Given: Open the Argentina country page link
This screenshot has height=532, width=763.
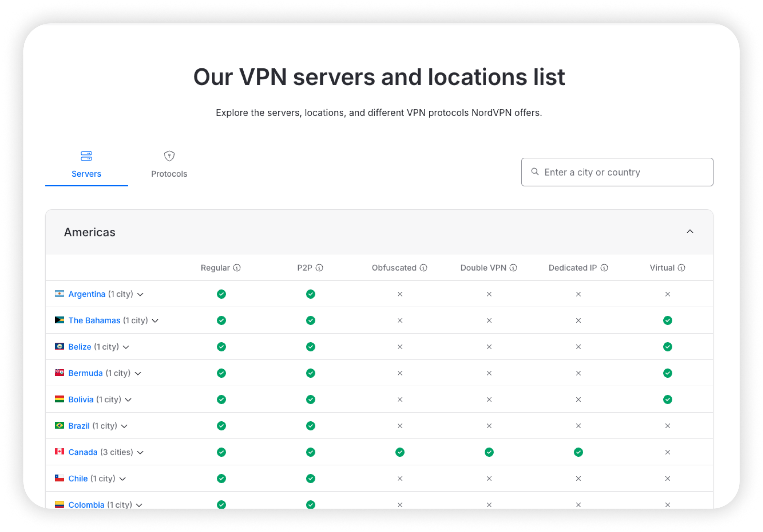Looking at the screenshot, I should 87,294.
